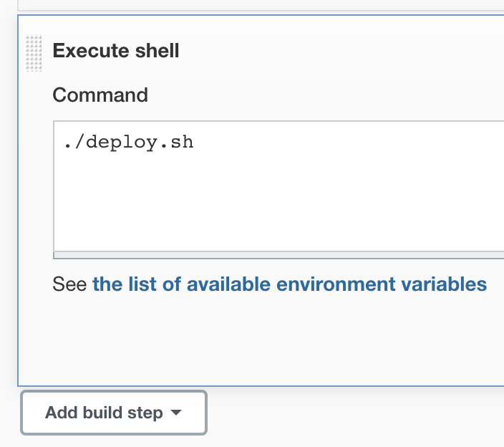The width and height of the screenshot is (504, 447).
Task: Place cursor after deploy.sh in Command box
Action: pyautogui.click(x=195, y=142)
